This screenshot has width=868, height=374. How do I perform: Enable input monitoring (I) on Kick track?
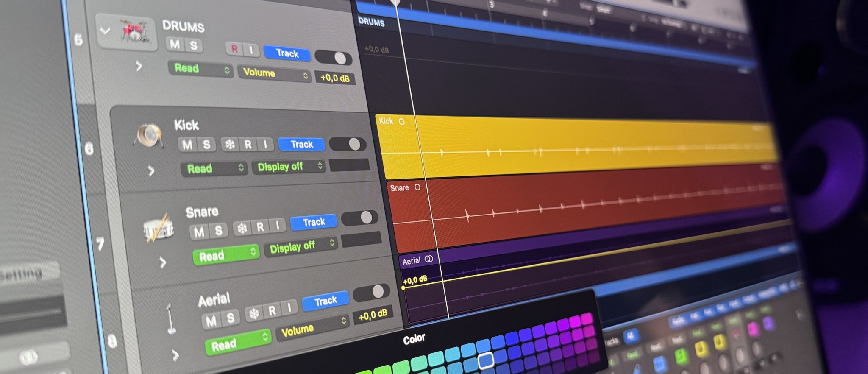[x=265, y=145]
